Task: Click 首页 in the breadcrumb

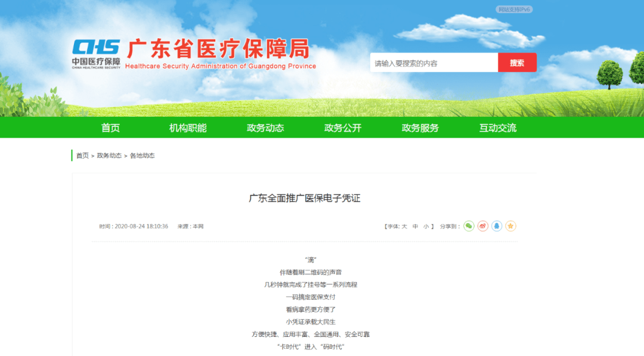Action: 82,156
